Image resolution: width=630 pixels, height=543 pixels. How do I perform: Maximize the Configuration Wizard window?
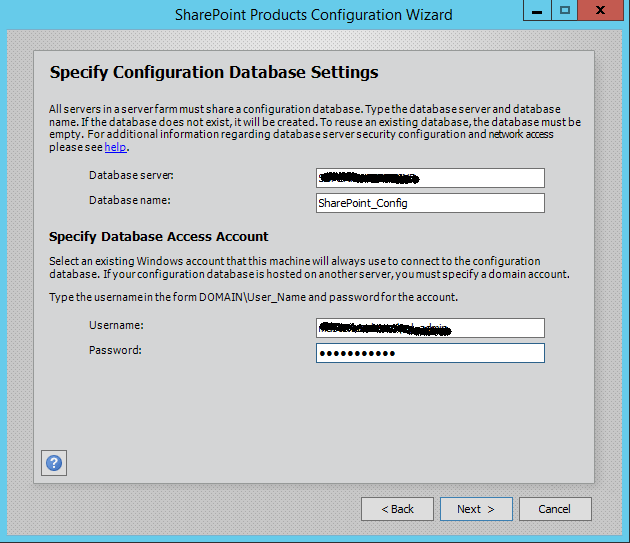(566, 11)
